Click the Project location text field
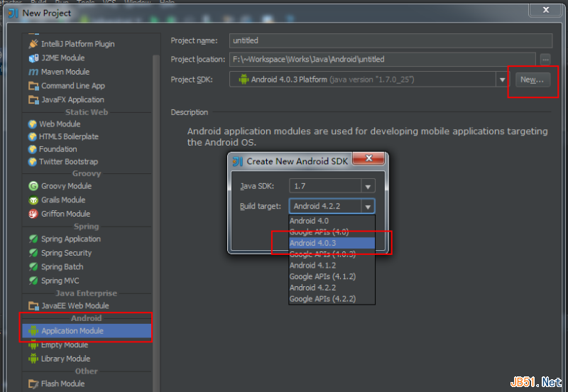This screenshot has width=568, height=392. [382, 60]
